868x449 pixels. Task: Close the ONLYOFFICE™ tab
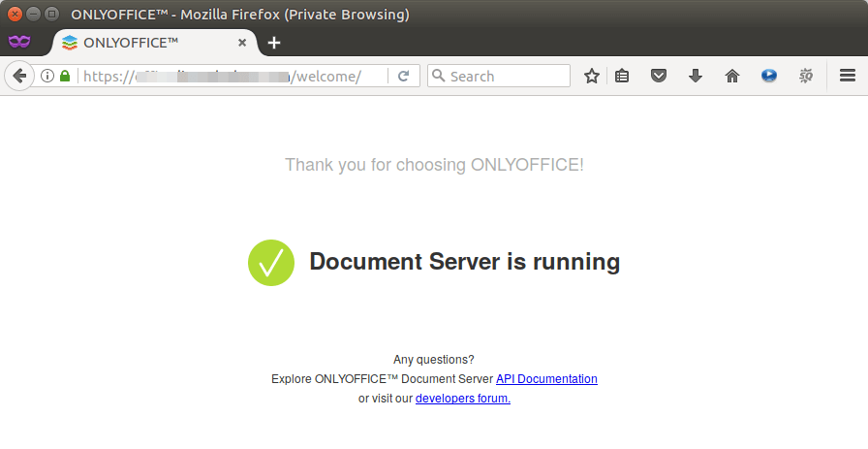coord(242,43)
